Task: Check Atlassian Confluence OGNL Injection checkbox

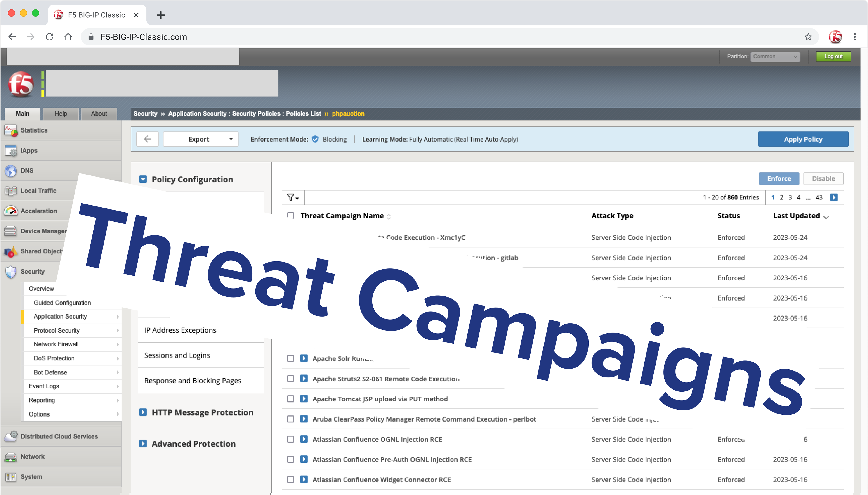Action: click(x=290, y=439)
